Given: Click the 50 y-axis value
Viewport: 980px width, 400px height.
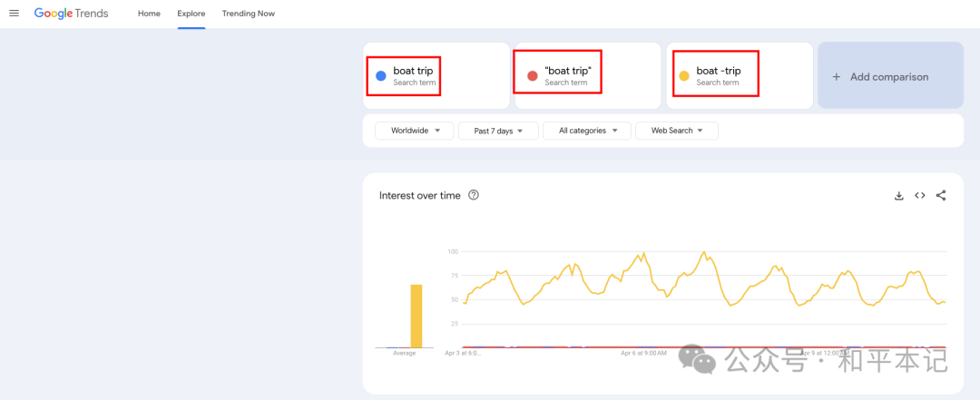Looking at the screenshot, I should point(455,300).
